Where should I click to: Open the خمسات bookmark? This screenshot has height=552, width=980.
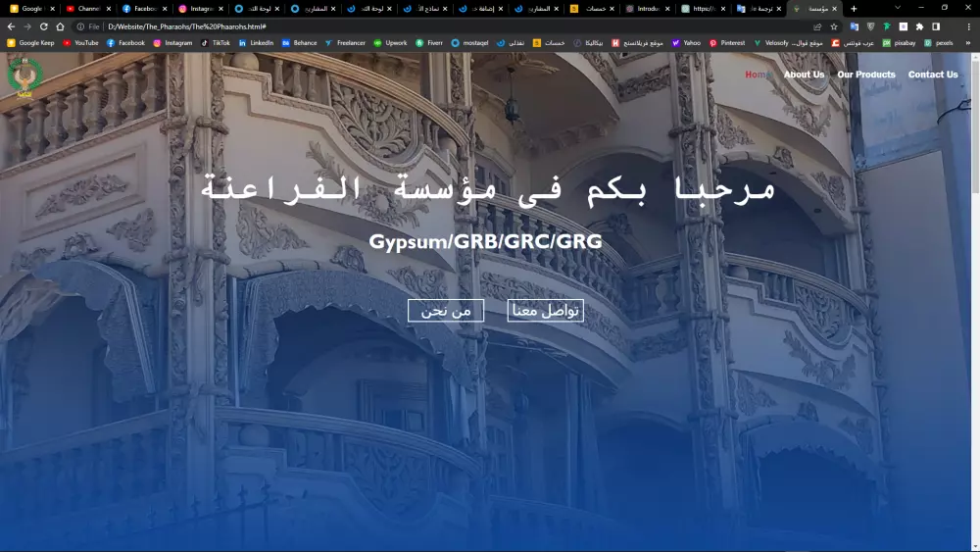click(549, 43)
